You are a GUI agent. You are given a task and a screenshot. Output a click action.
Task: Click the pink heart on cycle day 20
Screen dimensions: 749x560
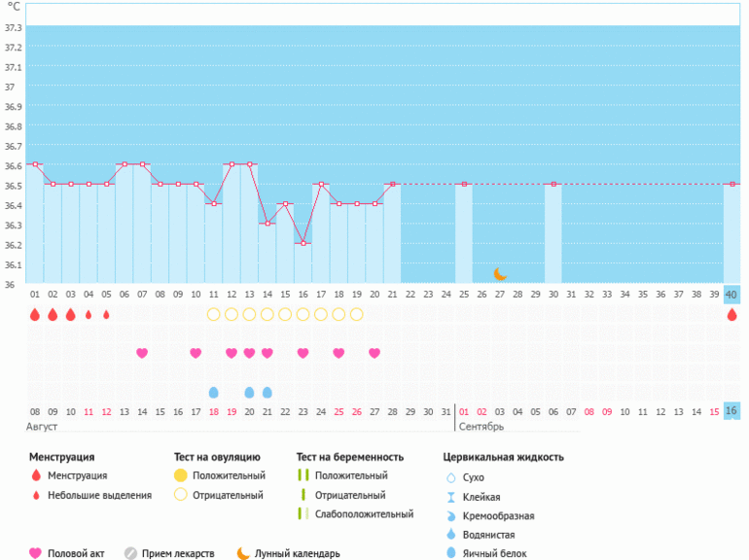pos(374,353)
